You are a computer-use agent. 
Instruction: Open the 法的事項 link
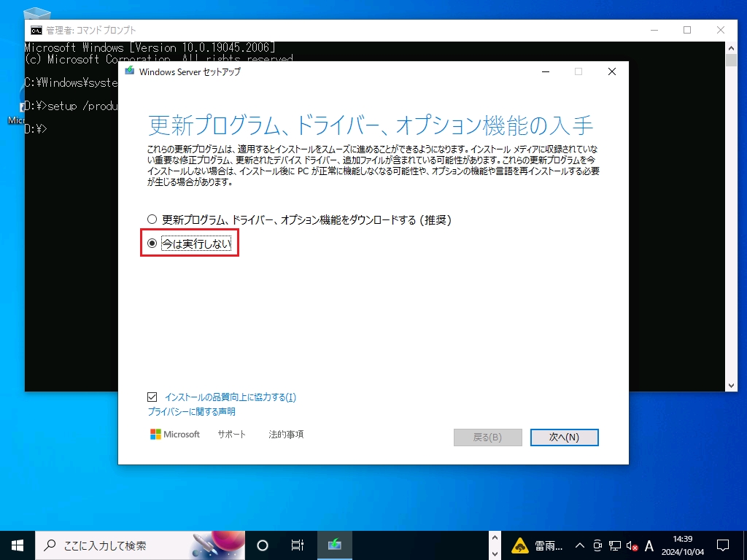286,435
